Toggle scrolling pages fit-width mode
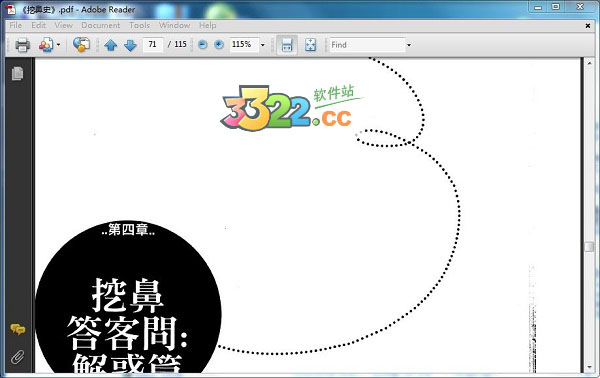The height and width of the screenshot is (378, 600). pos(287,45)
